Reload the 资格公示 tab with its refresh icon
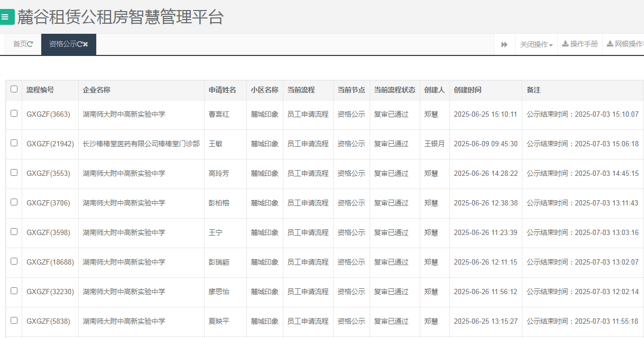The height and width of the screenshot is (338, 644). (x=80, y=44)
